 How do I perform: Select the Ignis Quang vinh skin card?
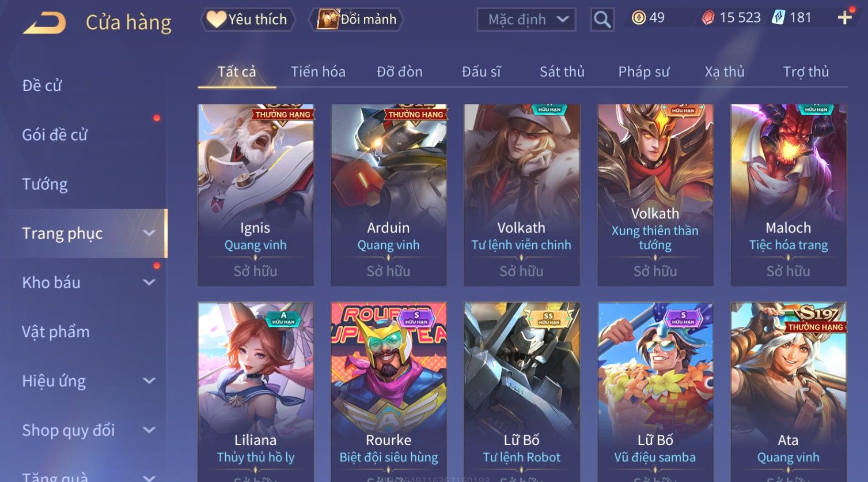(x=256, y=195)
